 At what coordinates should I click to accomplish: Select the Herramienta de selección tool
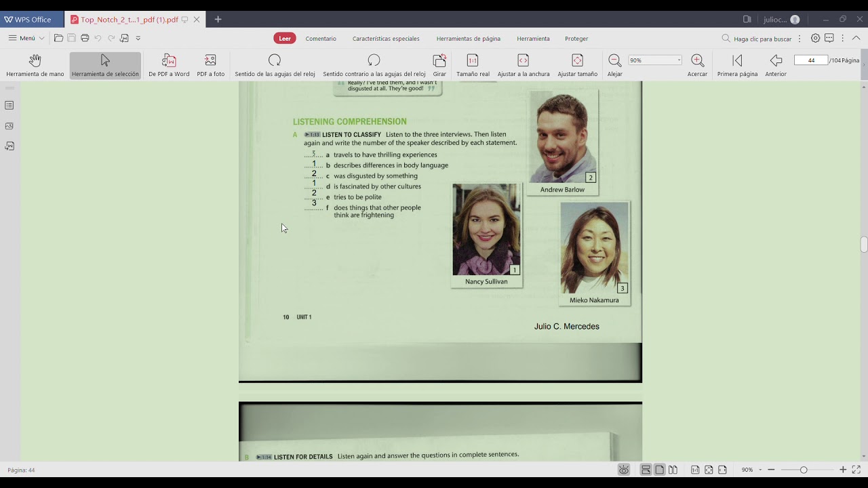tap(105, 66)
